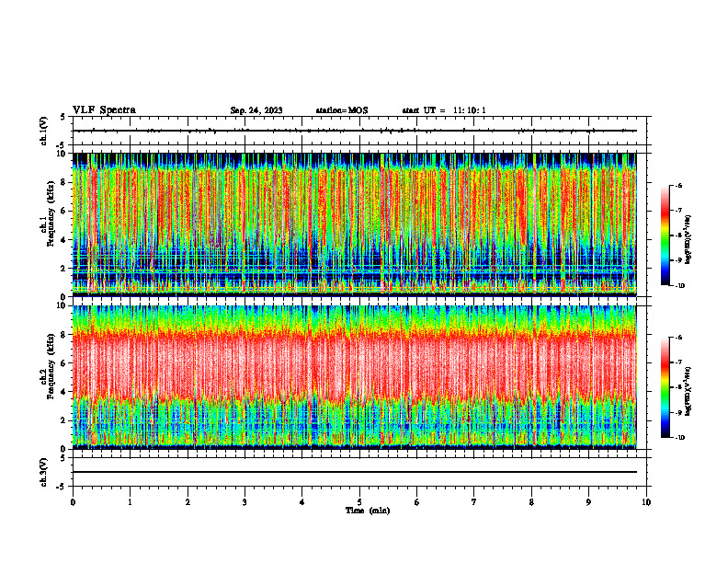Click time axis tick label '4'
Viewport: 728px width, 563px height.
click(302, 502)
